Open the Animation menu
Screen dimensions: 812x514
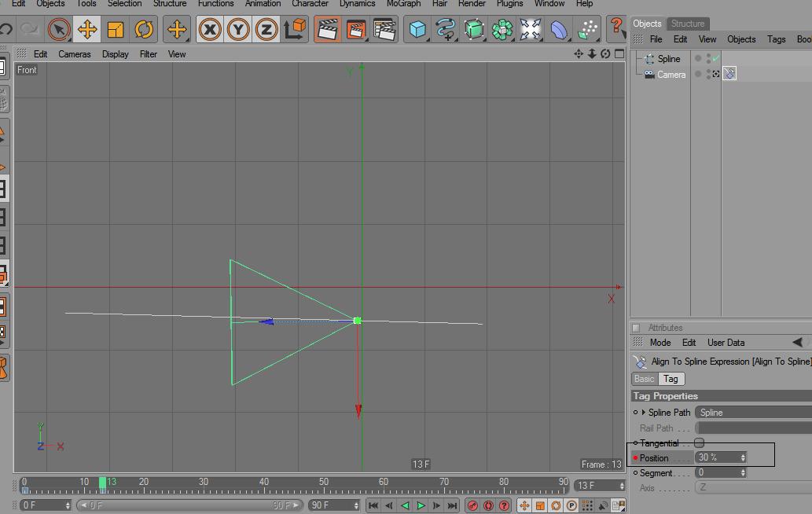click(263, 4)
